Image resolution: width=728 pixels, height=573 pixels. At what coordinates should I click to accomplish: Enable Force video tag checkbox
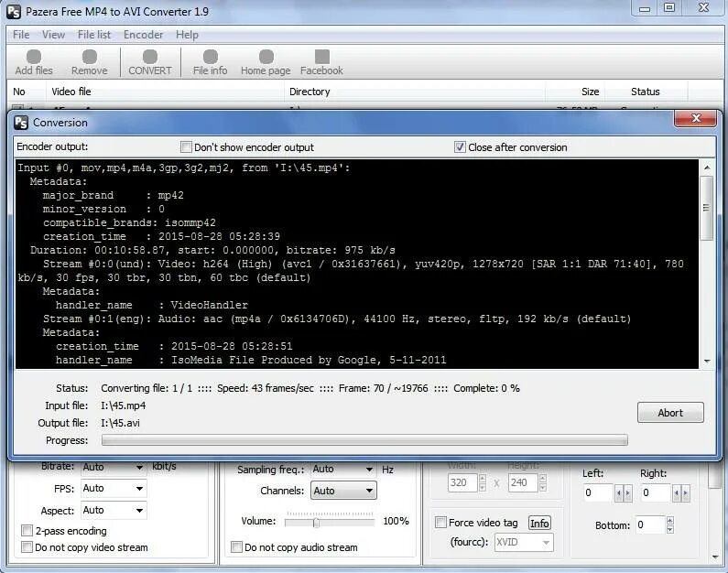(440, 523)
